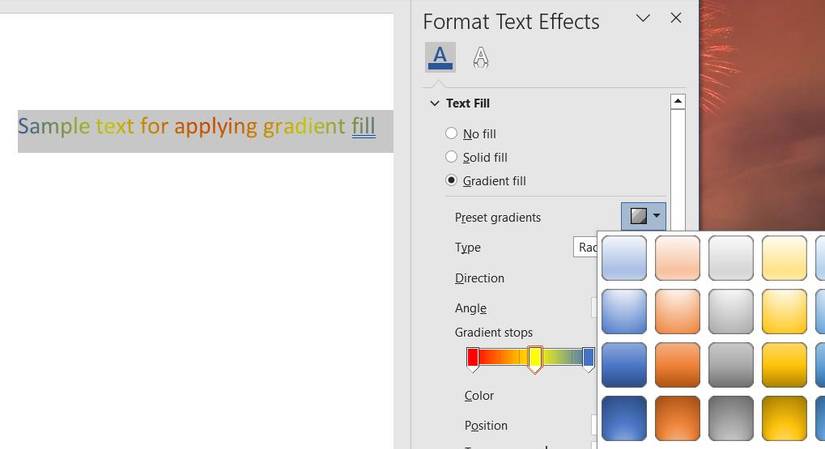Viewport: 825px width, 449px height.
Task: Collapse the Text Fill section
Action: click(x=434, y=103)
